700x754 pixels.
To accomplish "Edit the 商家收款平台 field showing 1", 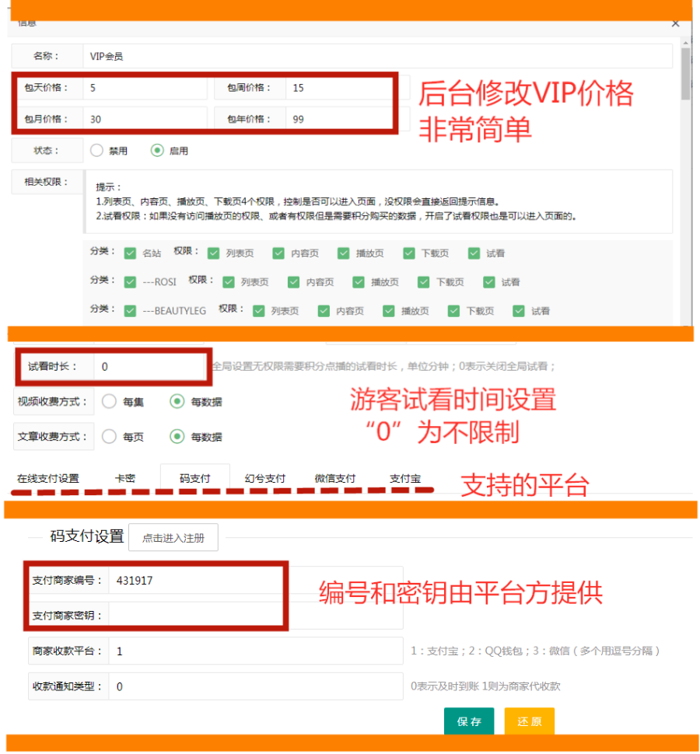I will pyautogui.click(x=256, y=651).
